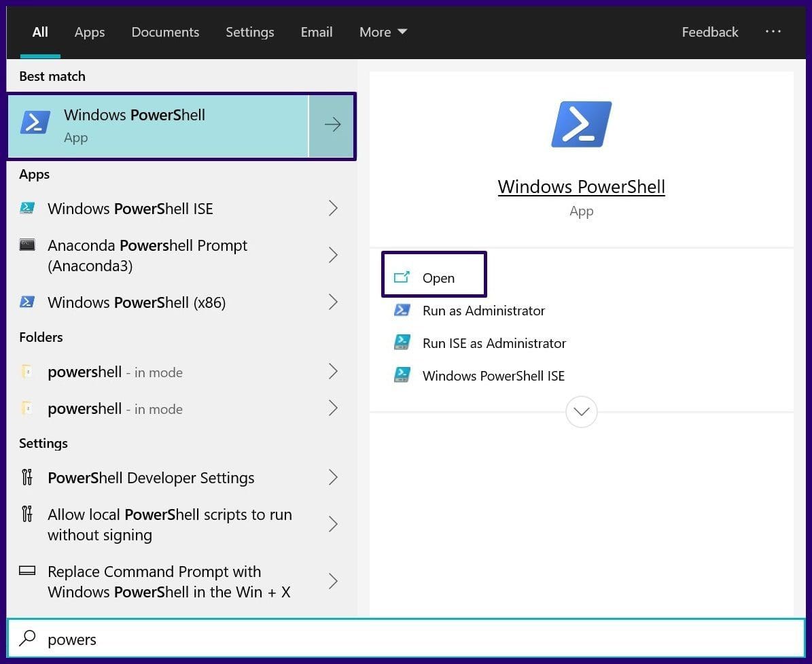
Task: Expand Allow local PowerShell scripts chevron
Action: pos(333,524)
